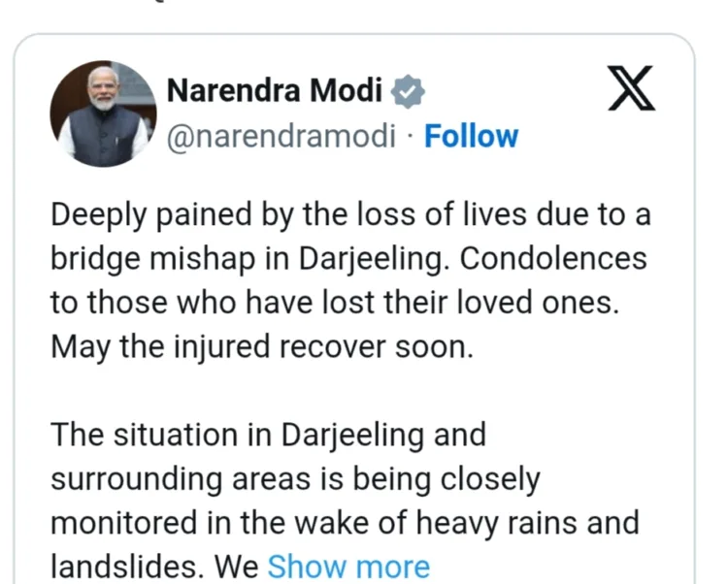The image size is (728, 584).
Task: Click the line 'surrounding areas is being closely'
Action: (294, 477)
